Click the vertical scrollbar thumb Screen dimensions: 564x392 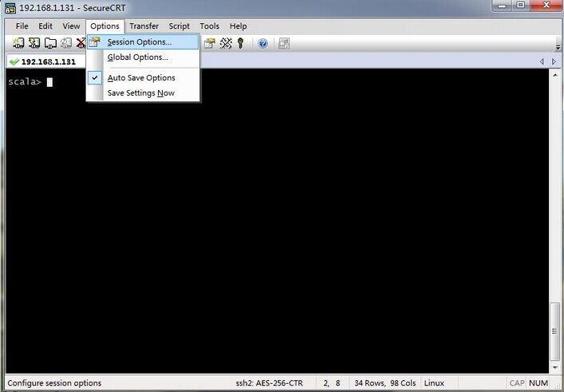[x=555, y=331]
